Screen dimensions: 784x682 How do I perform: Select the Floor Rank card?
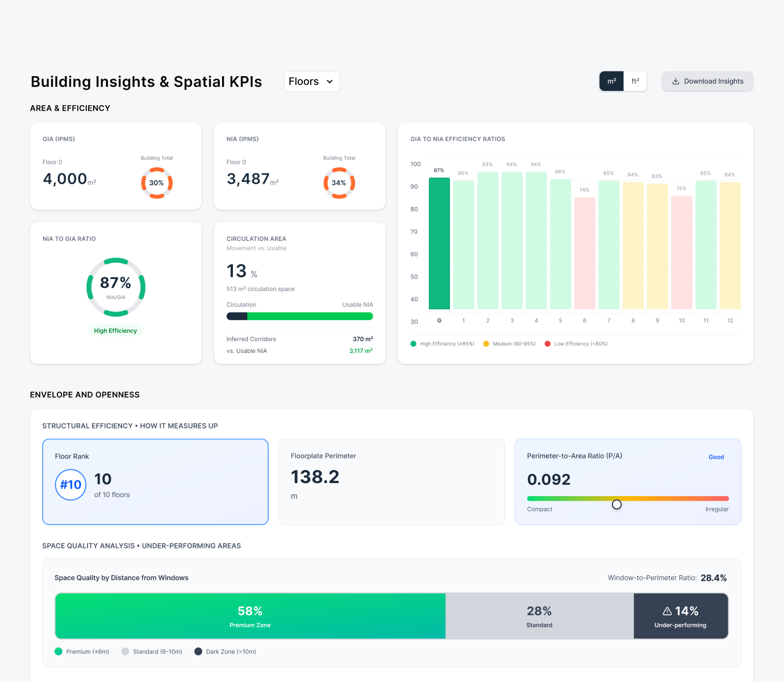pyautogui.click(x=155, y=481)
